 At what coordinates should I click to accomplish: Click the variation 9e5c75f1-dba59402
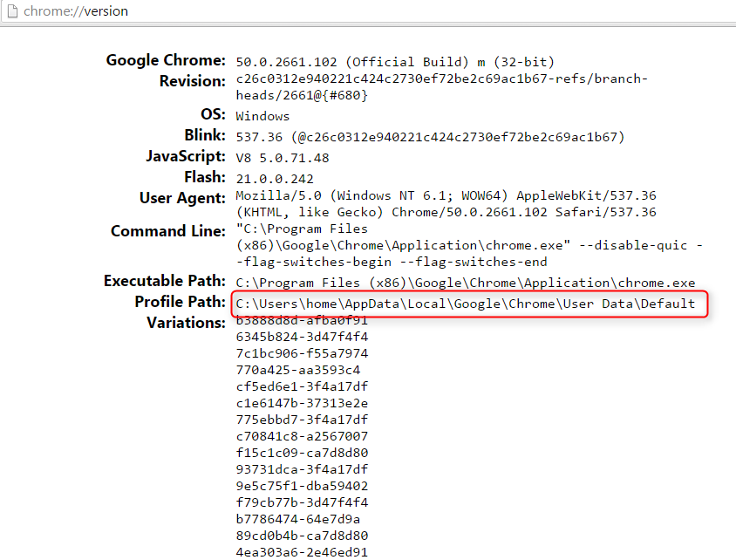(x=302, y=486)
